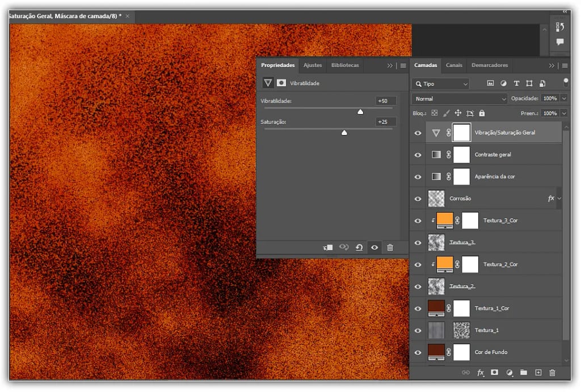Filter layers by type (T) icon
The image size is (581, 392).
(516, 83)
